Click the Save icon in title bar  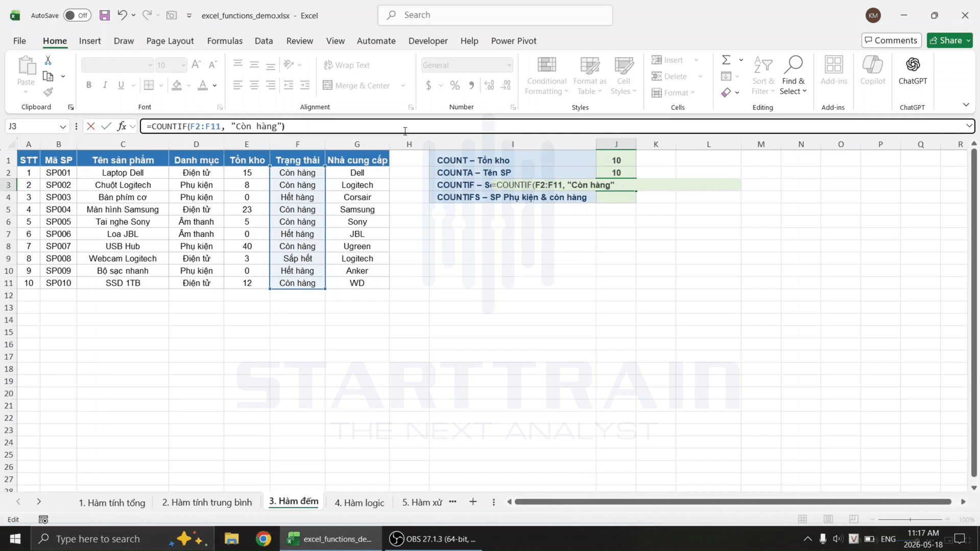click(x=105, y=15)
